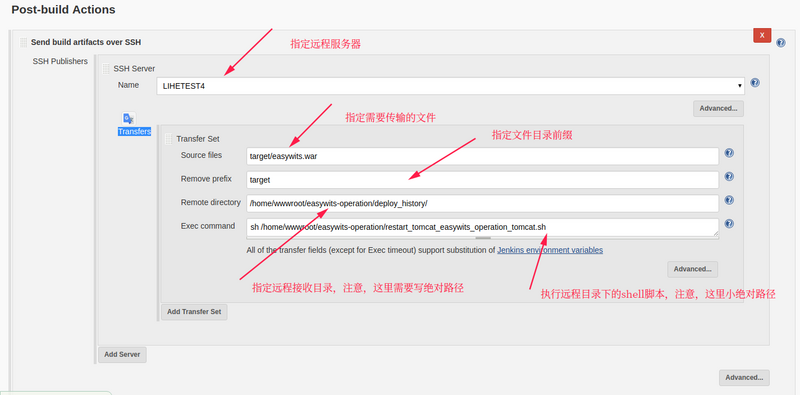
Task: Click the Transfer Set heading text
Action: 198,139
